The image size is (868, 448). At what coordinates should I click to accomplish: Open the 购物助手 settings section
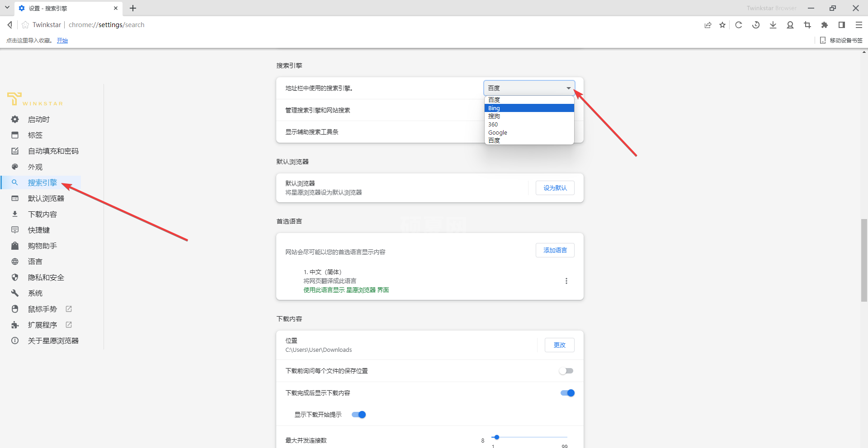click(42, 246)
